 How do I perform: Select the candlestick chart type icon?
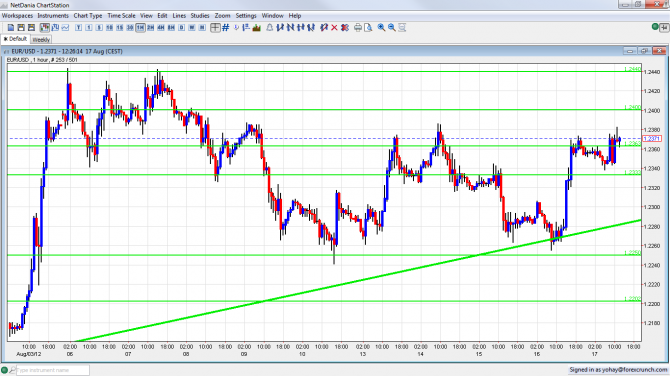pos(44,27)
